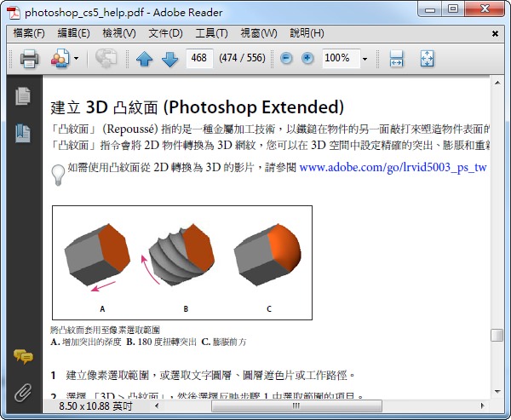This screenshot has height=420, width=511.
Task: Open the 檢視(V) menu
Action: tap(119, 33)
